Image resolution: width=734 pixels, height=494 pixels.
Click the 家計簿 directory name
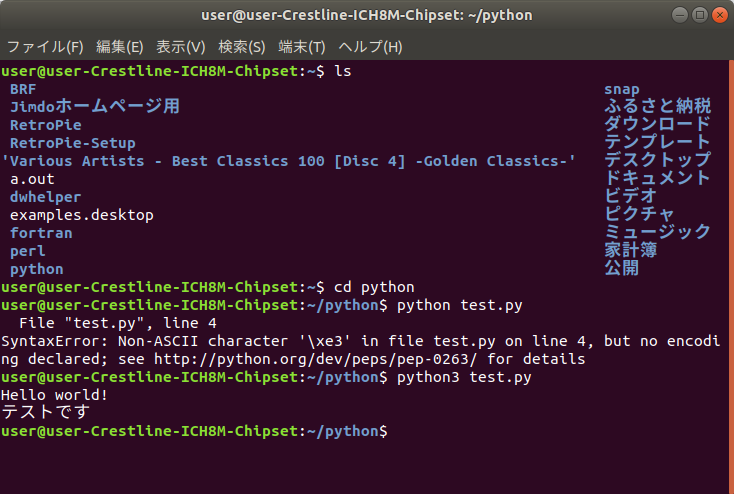point(631,250)
